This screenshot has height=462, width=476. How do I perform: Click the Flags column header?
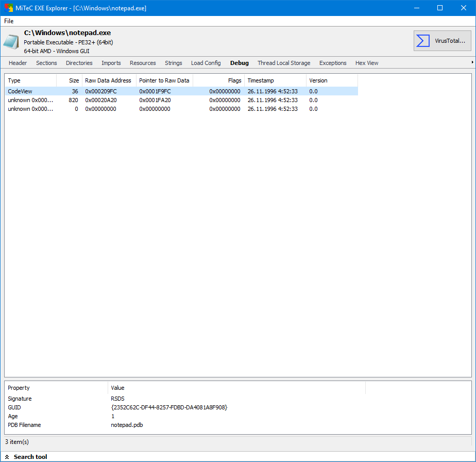218,80
